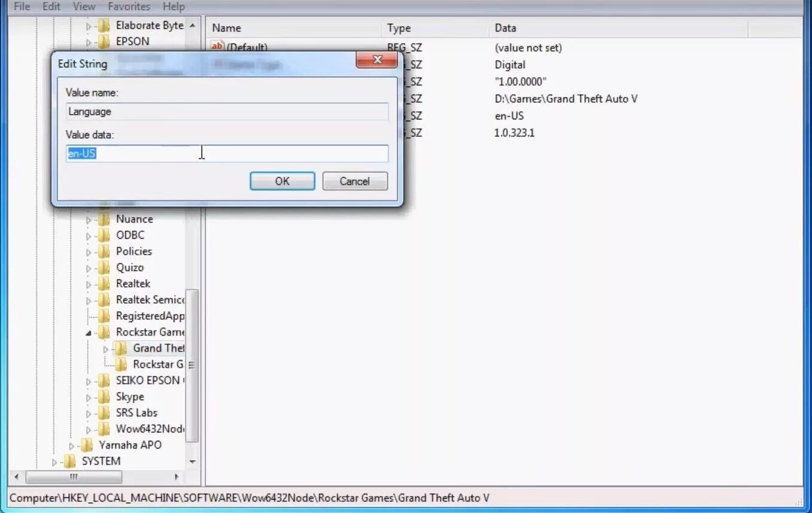Select the Nuance tree label
Viewport: 812px width, 513px height.
tap(135, 219)
